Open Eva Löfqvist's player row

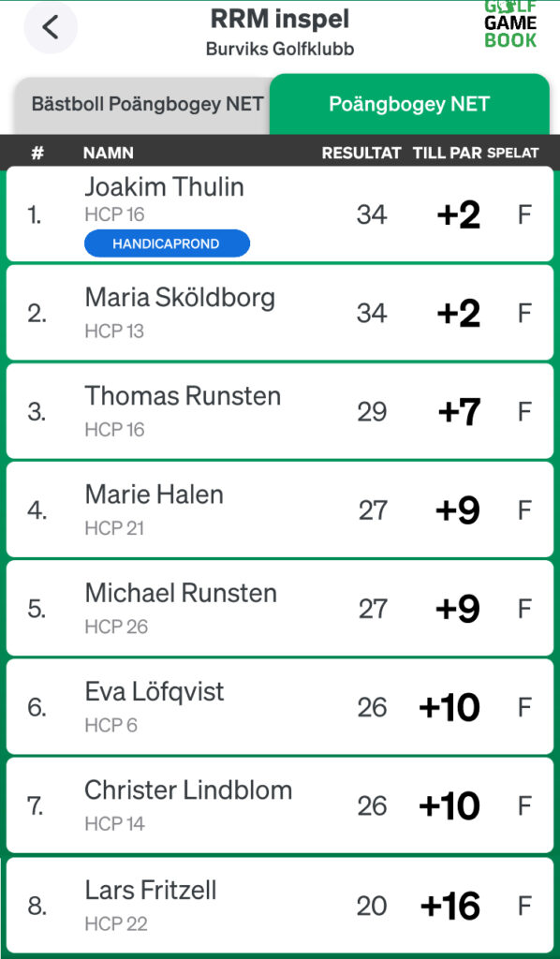280,706
